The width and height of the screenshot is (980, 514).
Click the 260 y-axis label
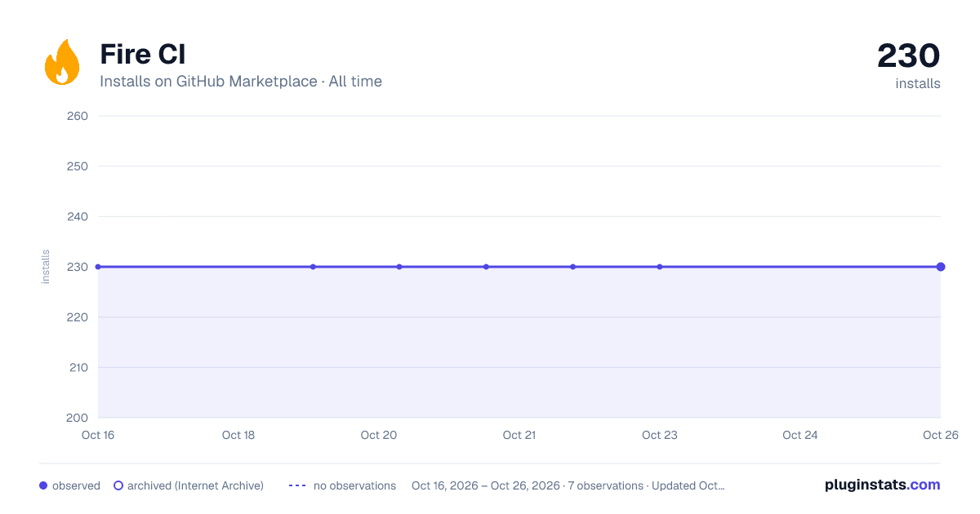[78, 116]
